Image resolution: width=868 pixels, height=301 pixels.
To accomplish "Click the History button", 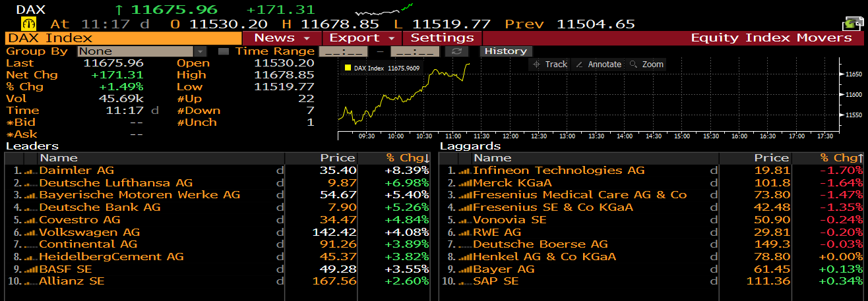I will [x=506, y=51].
